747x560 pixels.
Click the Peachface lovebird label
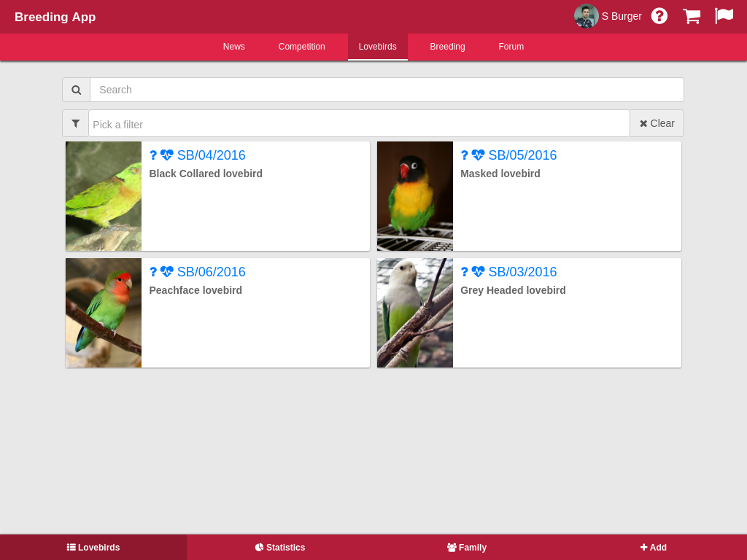click(196, 290)
